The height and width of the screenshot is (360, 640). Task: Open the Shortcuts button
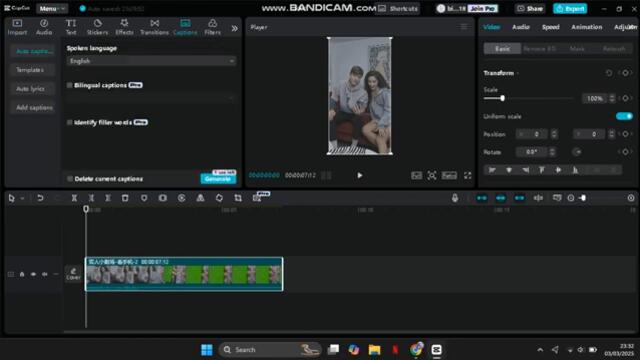tap(398, 9)
